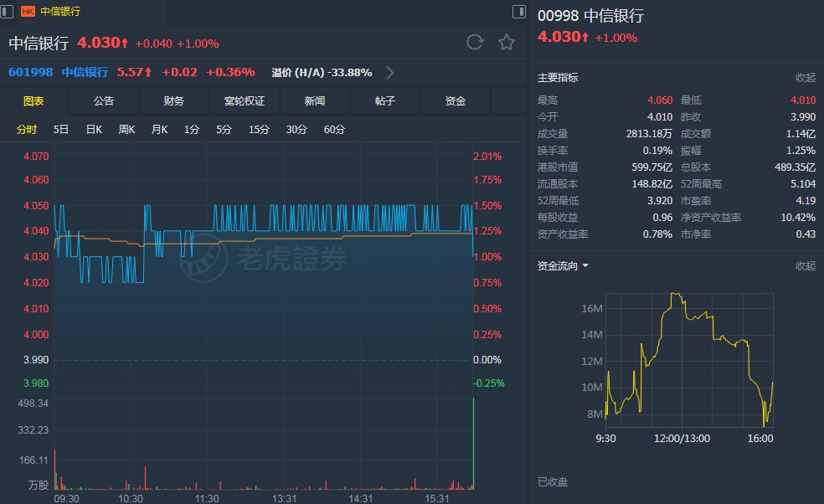Toggle the left panel layout icon
Viewport: 824px width, 504px height.
(7, 11)
